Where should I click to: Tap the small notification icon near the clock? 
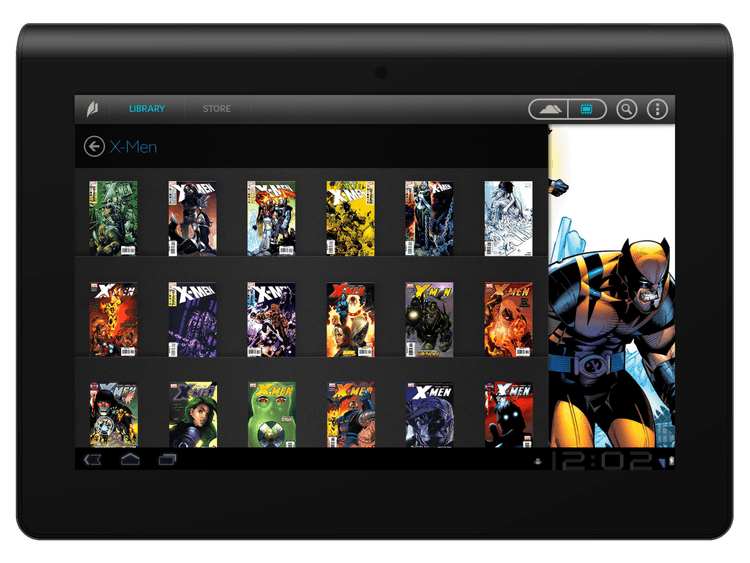coord(538,462)
